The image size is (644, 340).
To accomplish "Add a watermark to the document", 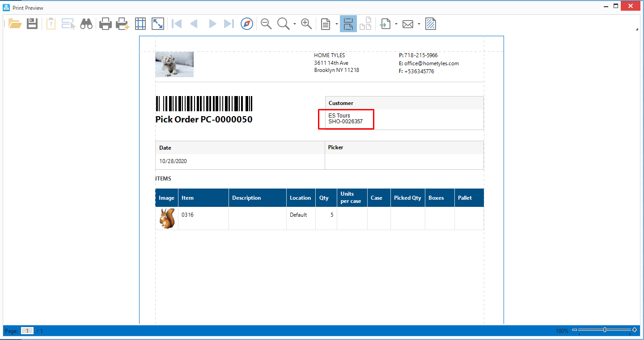I will tap(431, 24).
